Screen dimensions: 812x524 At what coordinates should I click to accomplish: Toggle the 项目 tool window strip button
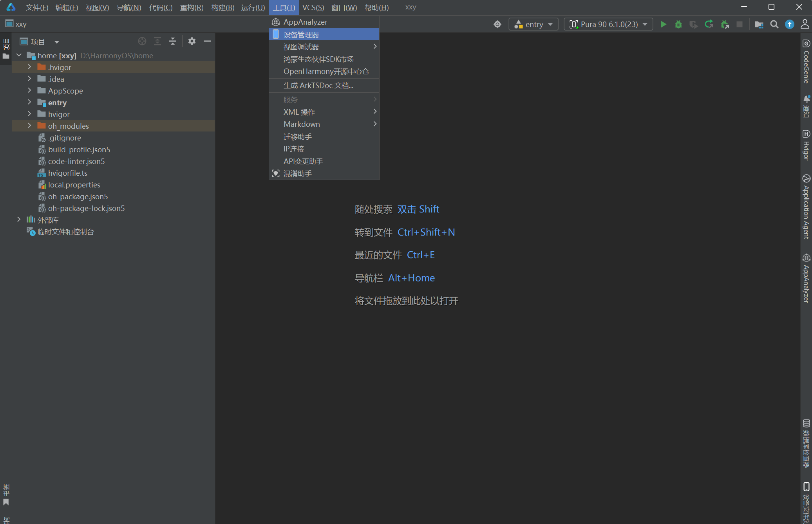tap(6, 49)
